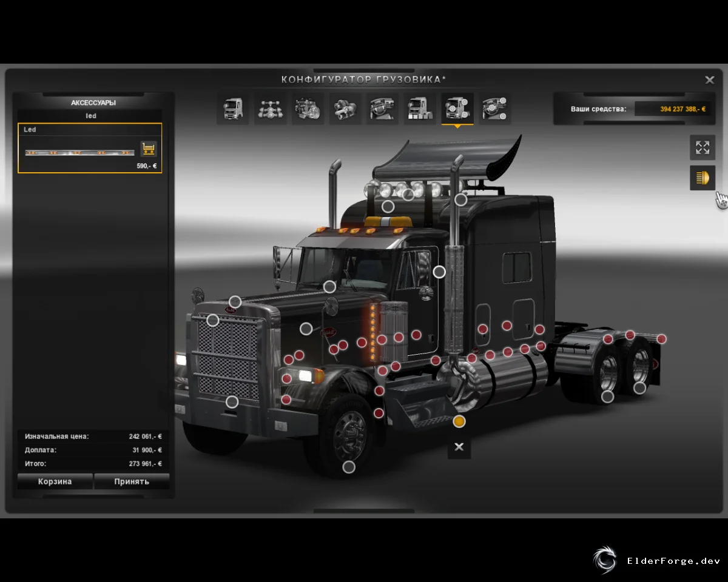Select the gray slot marker on front bumper
Screen dimensions: 728x582
coord(232,401)
